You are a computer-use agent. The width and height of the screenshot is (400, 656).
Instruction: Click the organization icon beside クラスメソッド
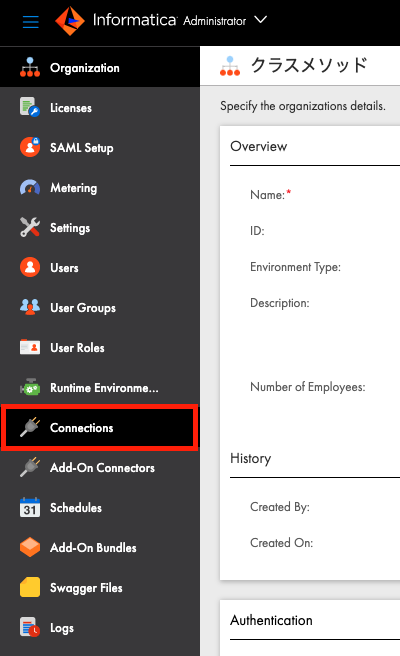pos(230,66)
